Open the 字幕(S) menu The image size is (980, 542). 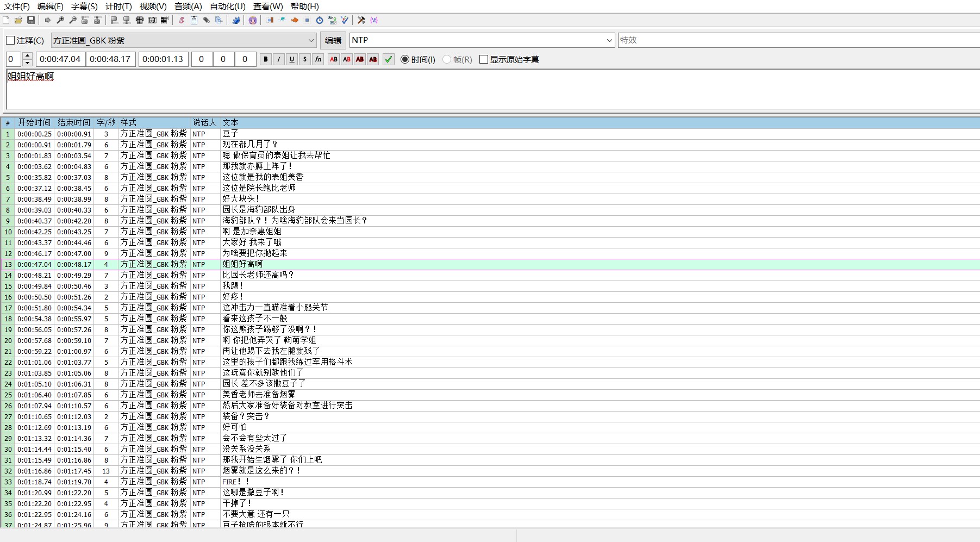(84, 7)
